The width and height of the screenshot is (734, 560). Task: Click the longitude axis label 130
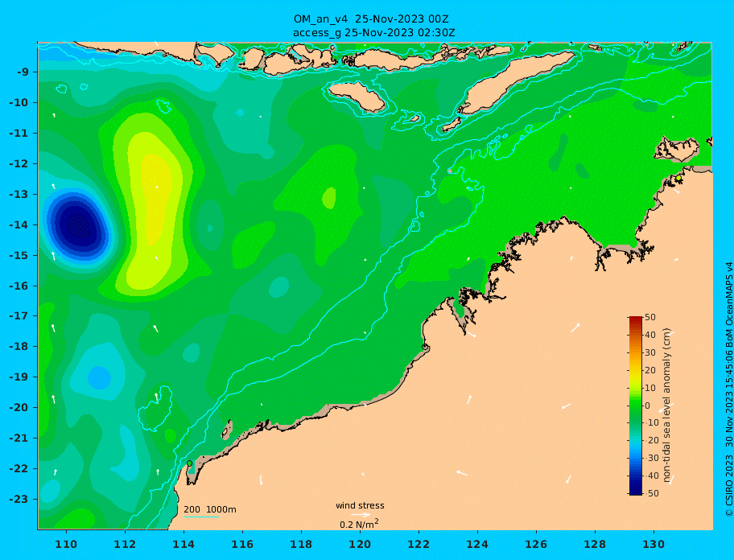(654, 545)
